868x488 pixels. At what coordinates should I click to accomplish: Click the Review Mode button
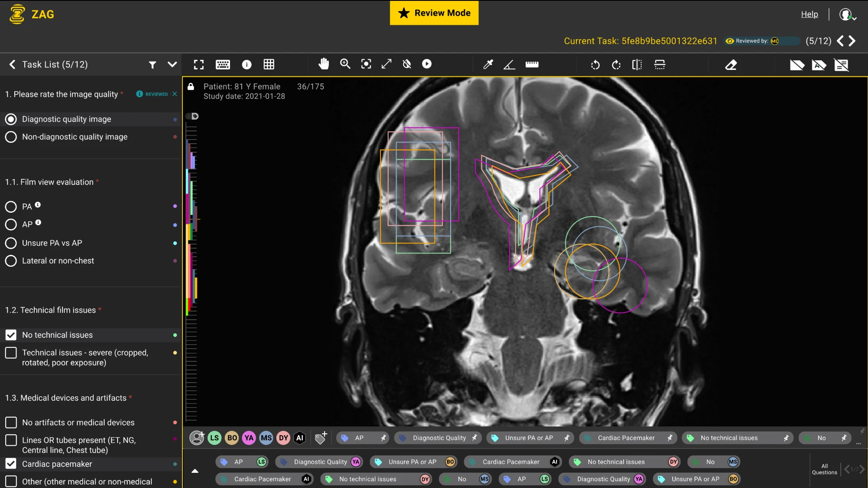434,13
